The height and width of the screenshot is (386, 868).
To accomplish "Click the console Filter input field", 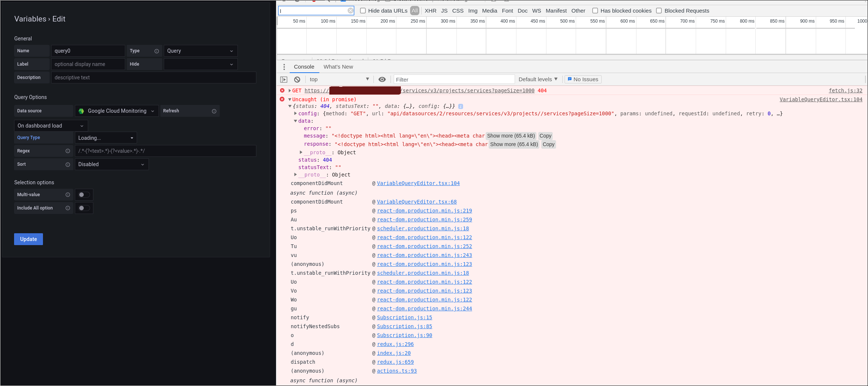I will pos(454,79).
